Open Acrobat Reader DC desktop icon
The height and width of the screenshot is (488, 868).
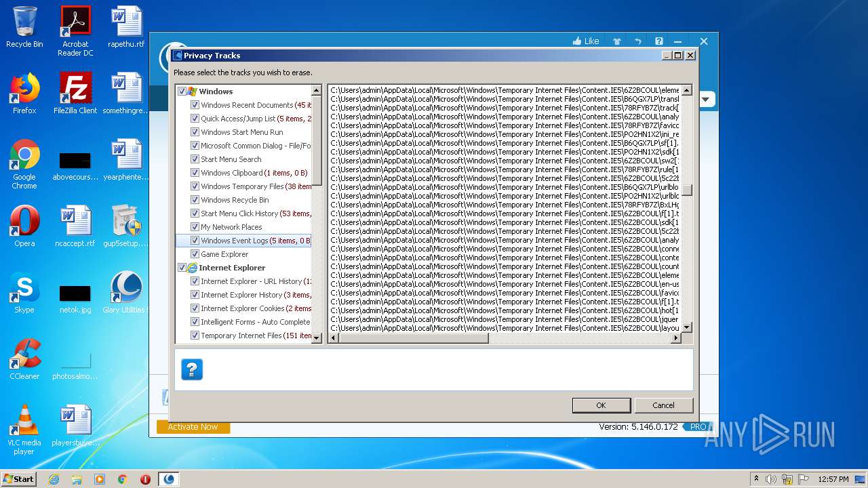pos(75,31)
